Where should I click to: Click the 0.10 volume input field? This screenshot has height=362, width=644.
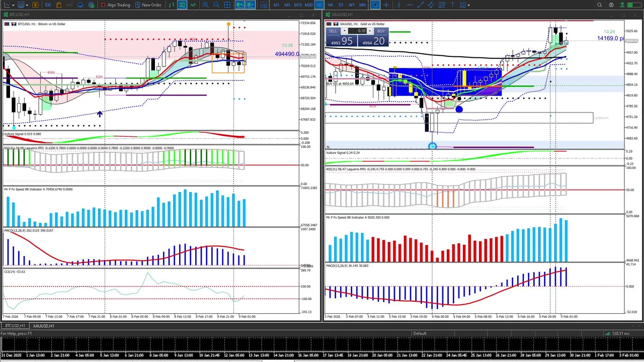pyautogui.click(x=357, y=31)
